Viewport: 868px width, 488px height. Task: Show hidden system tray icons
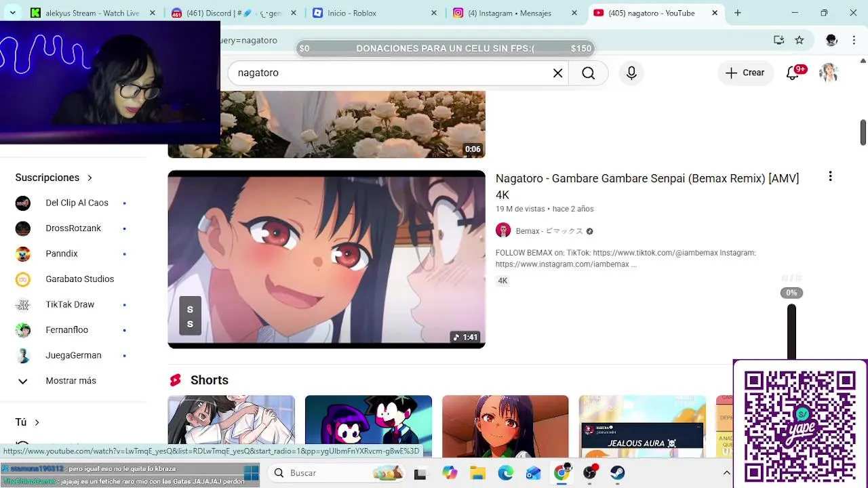point(726,473)
